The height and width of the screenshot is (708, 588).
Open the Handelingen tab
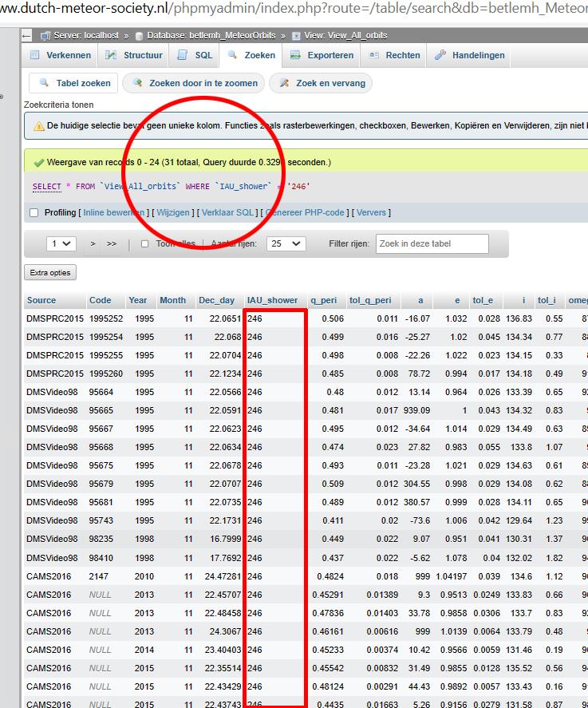point(469,55)
